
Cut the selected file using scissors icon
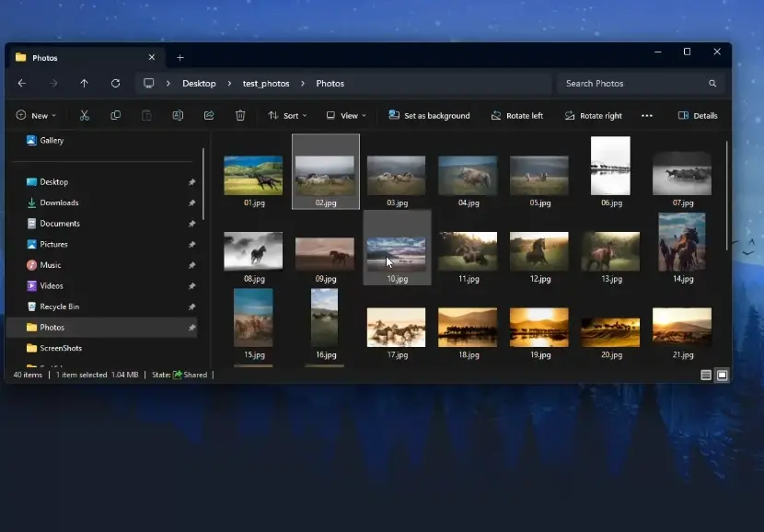85,115
